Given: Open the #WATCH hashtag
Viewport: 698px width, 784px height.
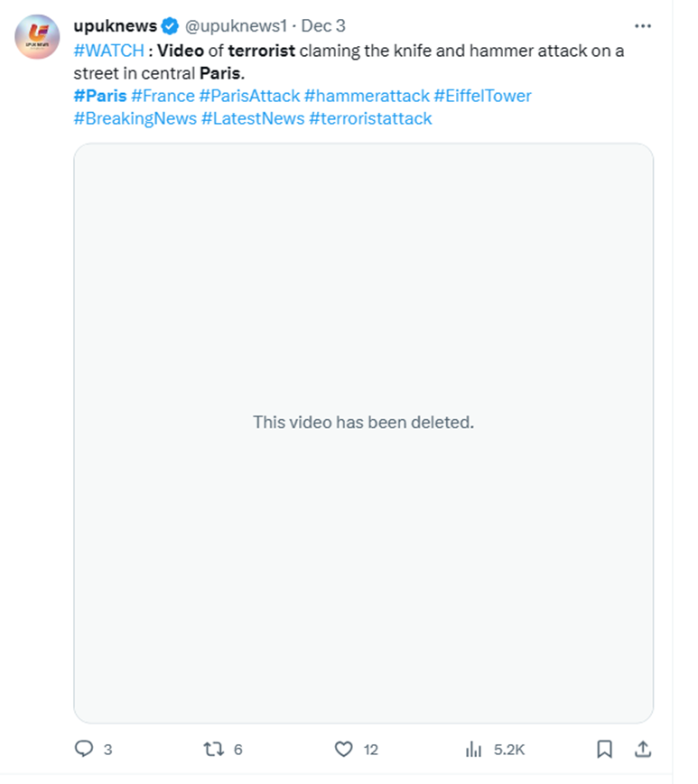Looking at the screenshot, I should [108, 51].
